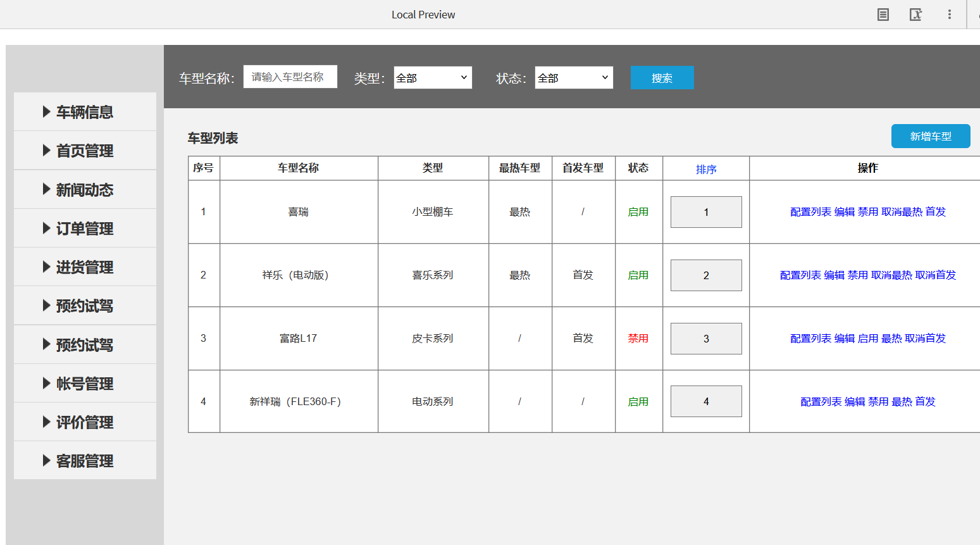
Task: Click 编辑 in the 祥乐（电动版）row
Action: point(834,275)
